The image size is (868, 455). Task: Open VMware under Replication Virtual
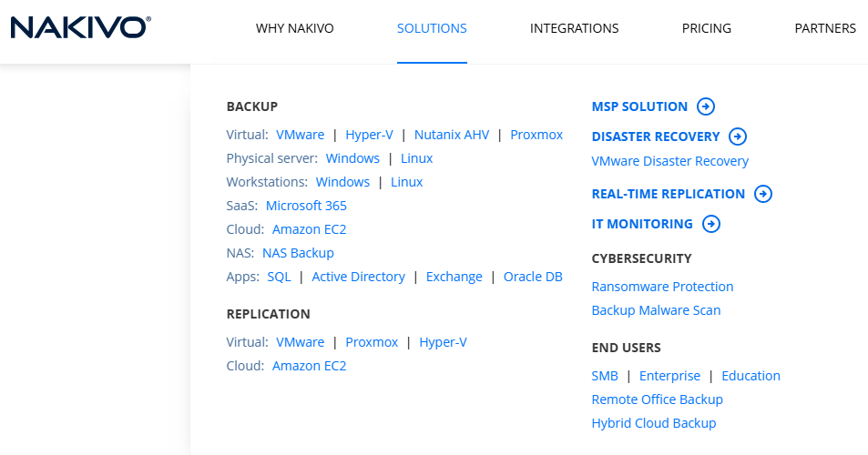(x=300, y=342)
